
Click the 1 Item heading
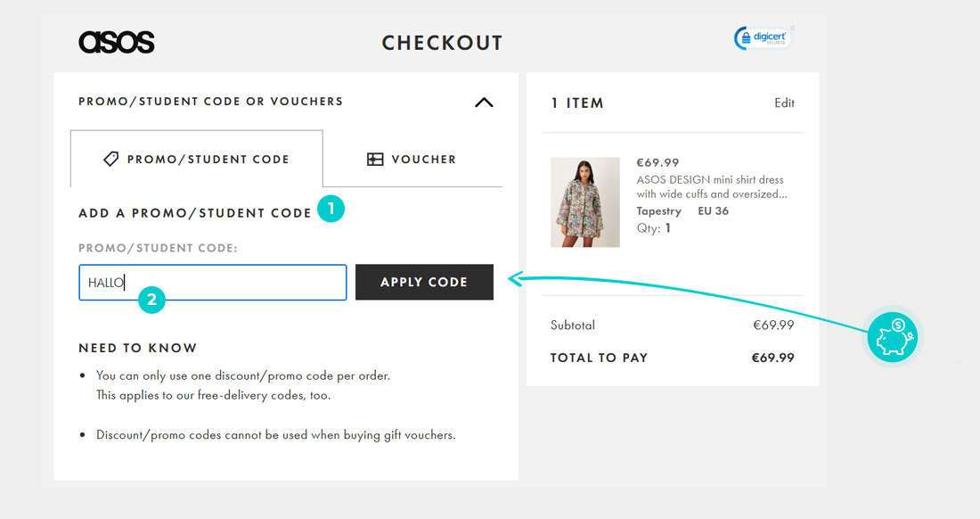click(577, 103)
